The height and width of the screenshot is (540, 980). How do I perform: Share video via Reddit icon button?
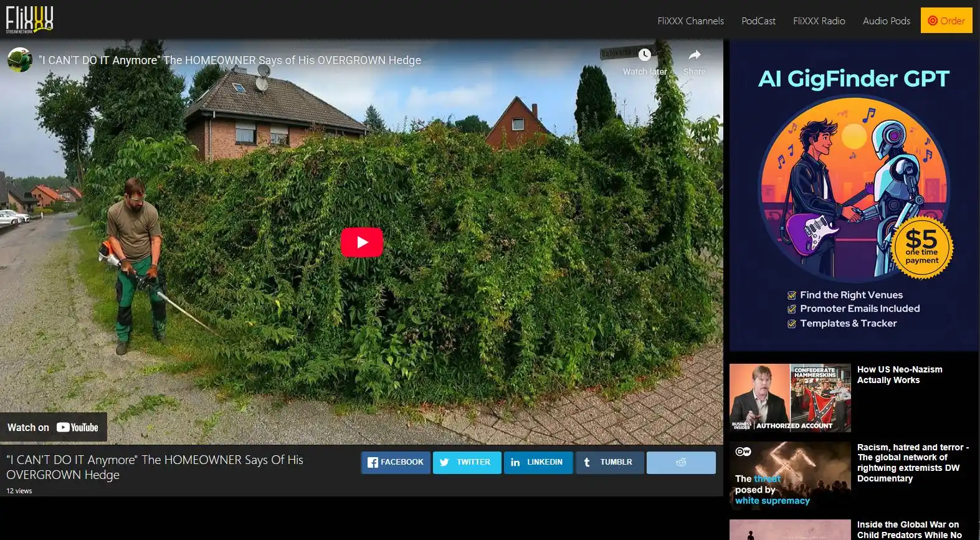point(680,462)
